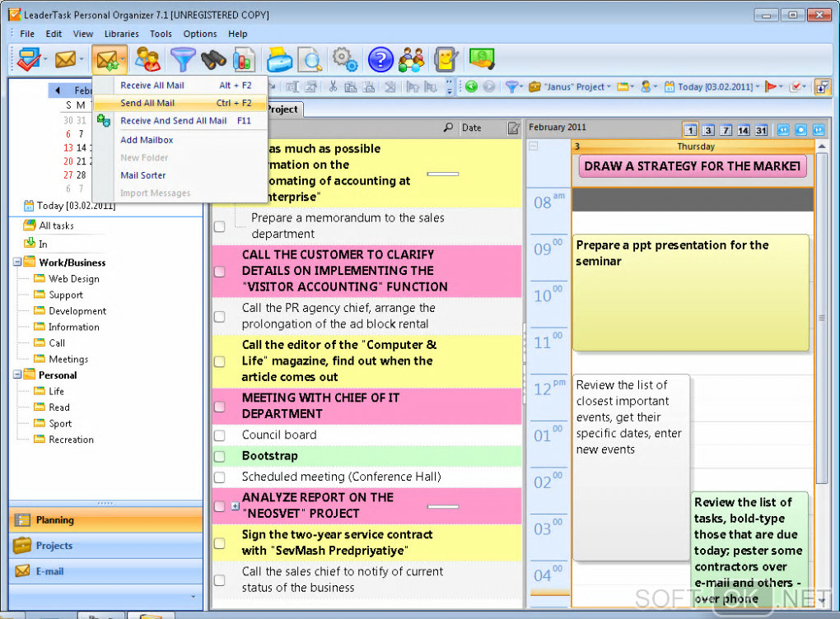Click the printer icon
This screenshot has width=840, height=619.
[279, 59]
